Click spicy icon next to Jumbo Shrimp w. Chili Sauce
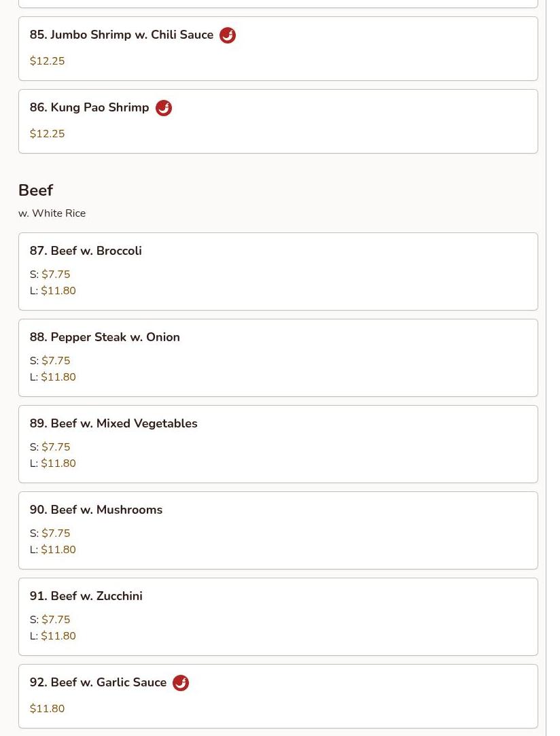Viewport: 560px width, 736px height. pos(228,35)
